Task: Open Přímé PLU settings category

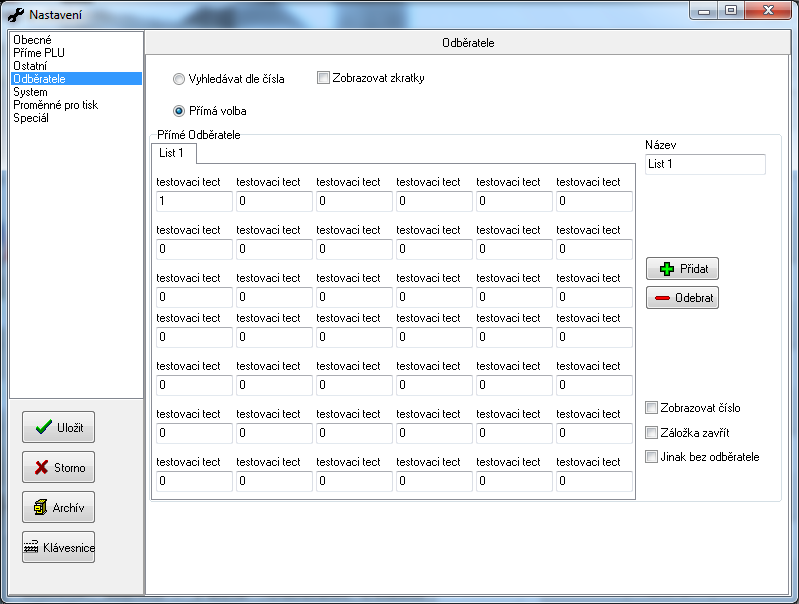Action: tap(39, 53)
